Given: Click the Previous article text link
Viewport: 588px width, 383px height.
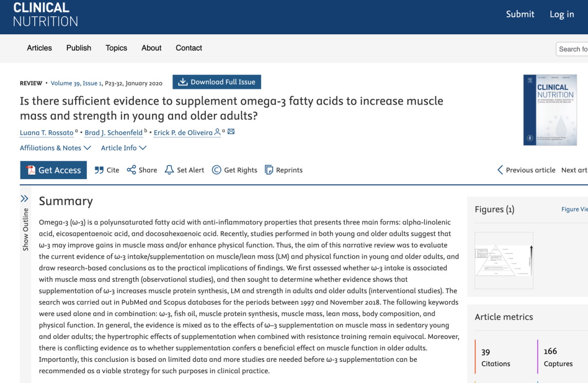Looking at the screenshot, I should [531, 170].
